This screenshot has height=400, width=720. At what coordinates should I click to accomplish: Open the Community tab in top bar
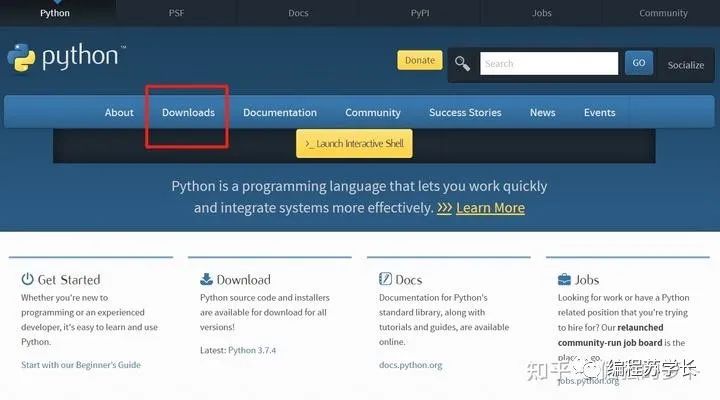664,13
